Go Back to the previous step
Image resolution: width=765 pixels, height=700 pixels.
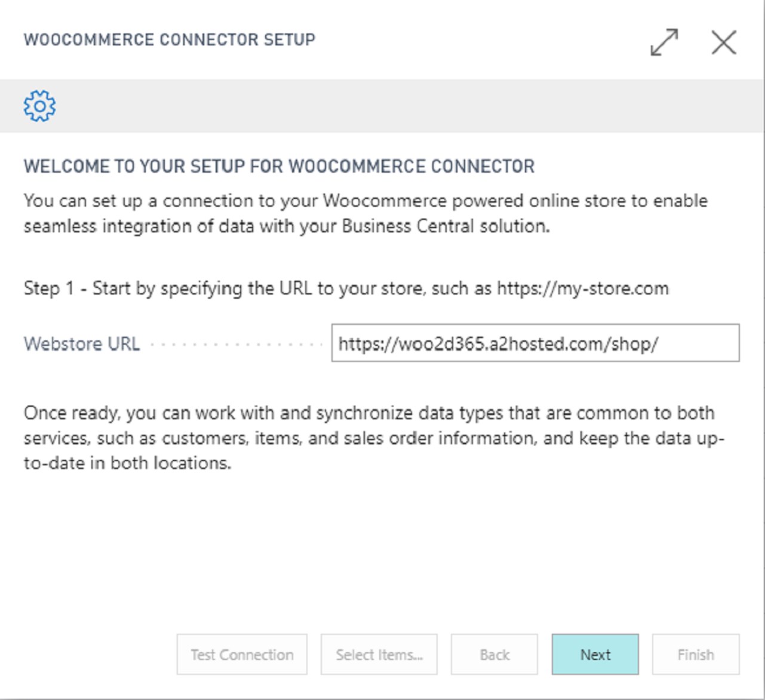coord(494,655)
